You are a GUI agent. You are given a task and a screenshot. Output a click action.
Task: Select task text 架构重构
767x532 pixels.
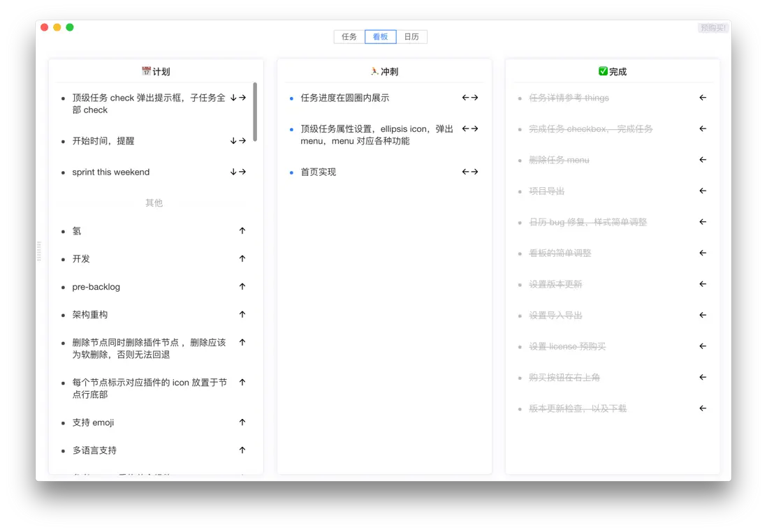90,314
